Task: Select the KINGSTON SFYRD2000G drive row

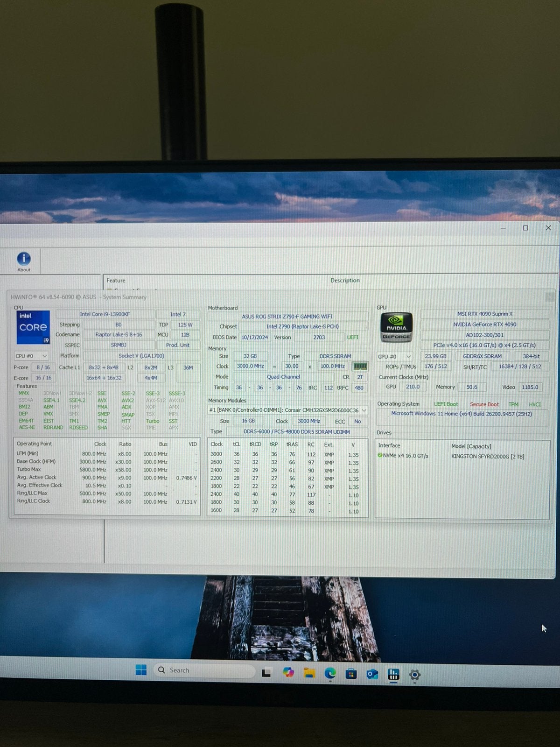Action: coord(463,456)
